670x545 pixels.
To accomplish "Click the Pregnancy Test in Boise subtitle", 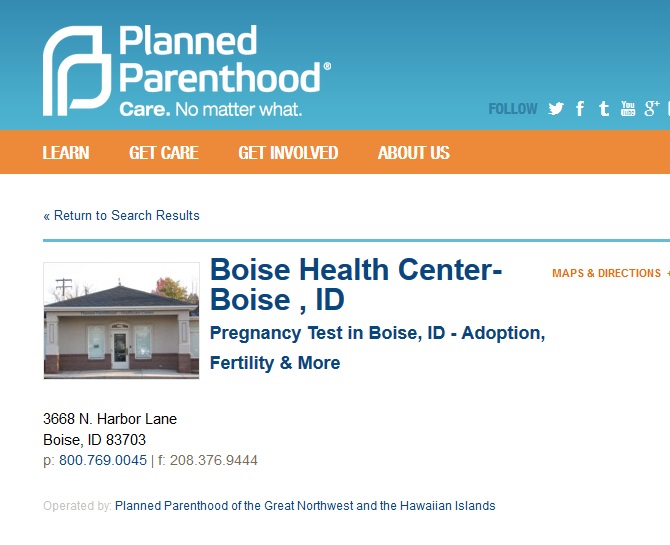I will [378, 348].
